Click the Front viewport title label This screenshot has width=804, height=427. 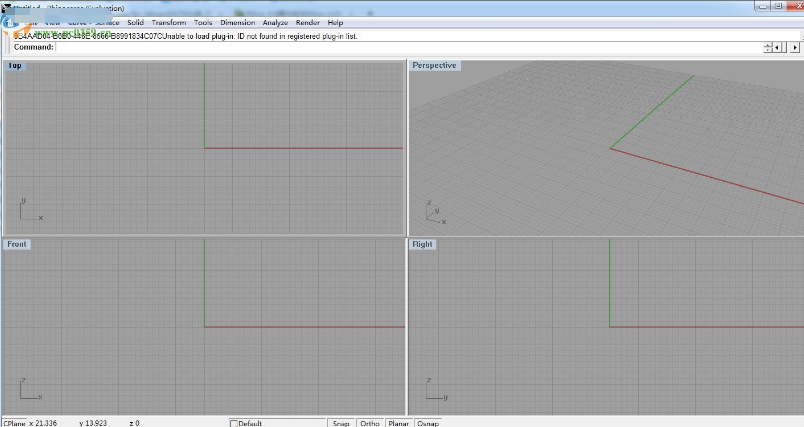point(17,244)
